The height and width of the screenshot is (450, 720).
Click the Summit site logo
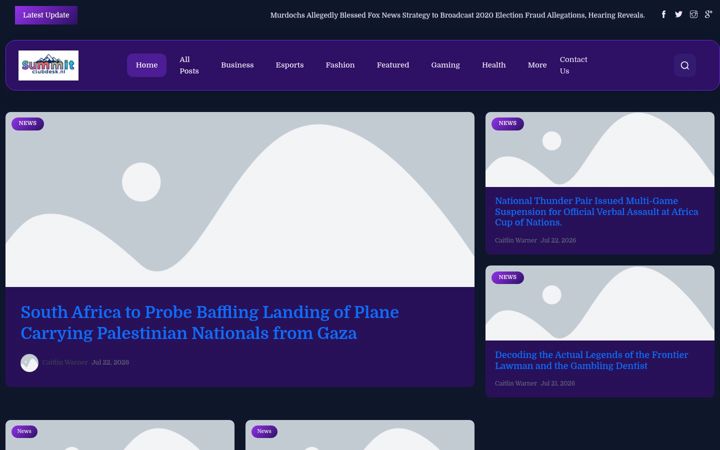pyautogui.click(x=48, y=65)
